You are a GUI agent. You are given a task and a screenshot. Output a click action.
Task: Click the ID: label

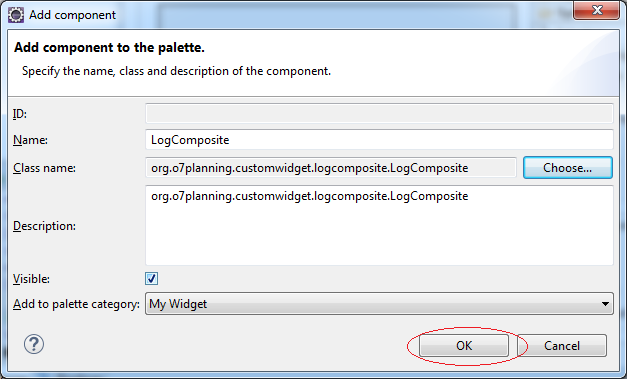coord(20,114)
